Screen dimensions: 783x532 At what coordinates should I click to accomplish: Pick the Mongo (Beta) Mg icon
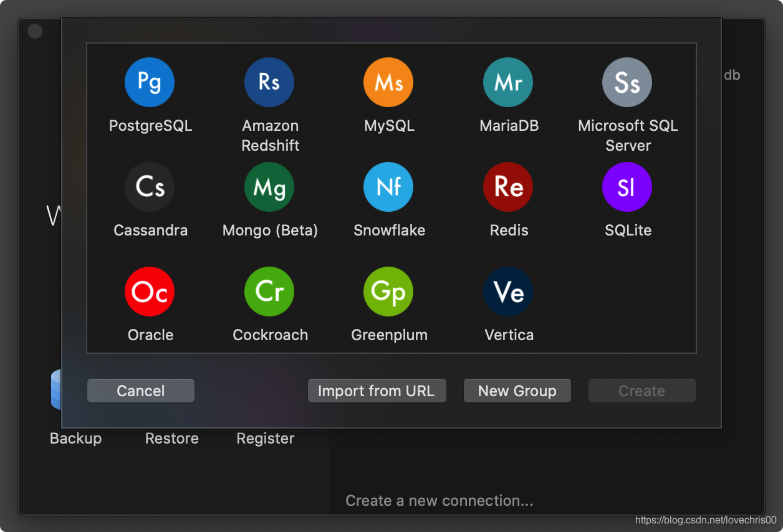(269, 187)
